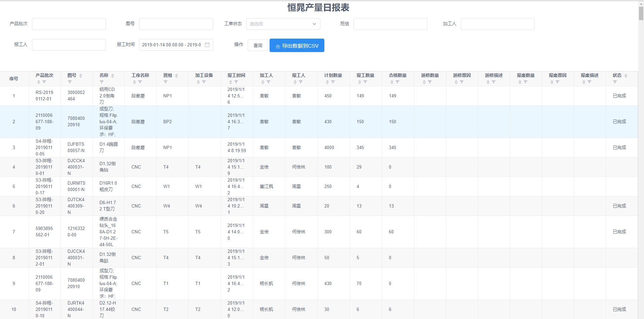644x319 pixels.
Task: Sort table by 加工设备 column
Action: pyautogui.click(x=198, y=82)
